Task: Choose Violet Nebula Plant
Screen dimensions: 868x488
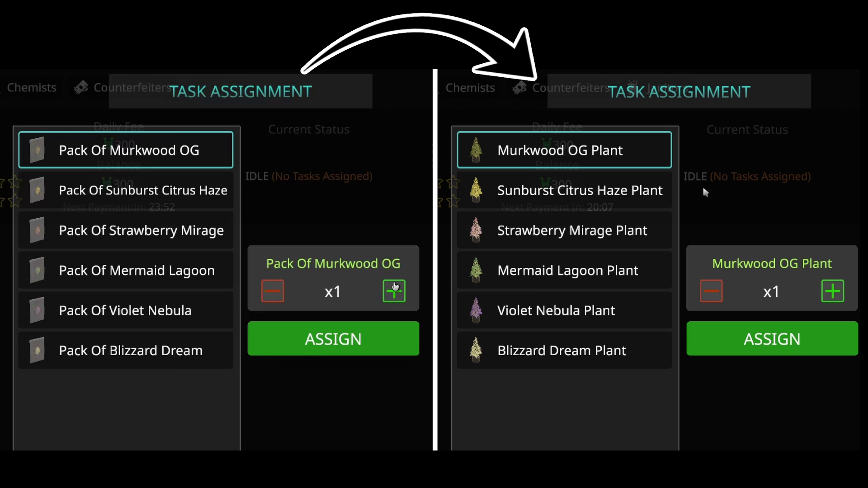Action: click(564, 310)
